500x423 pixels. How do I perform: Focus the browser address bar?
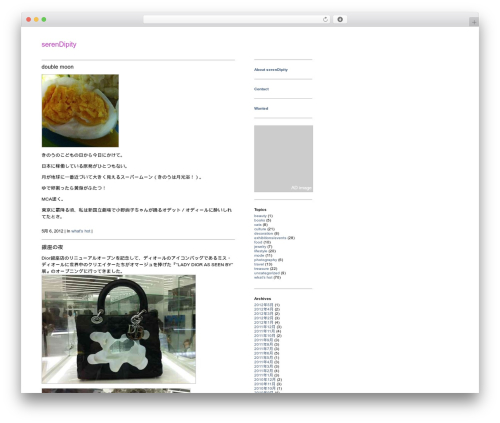point(236,19)
